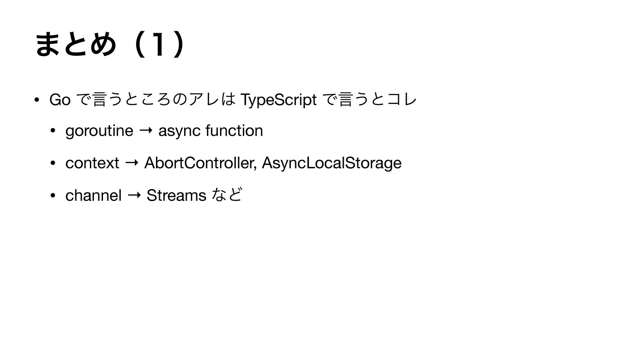Image resolution: width=644 pixels, height=362 pixels.
Task: Click the word AsyncLocalStorage
Action: tap(331, 163)
